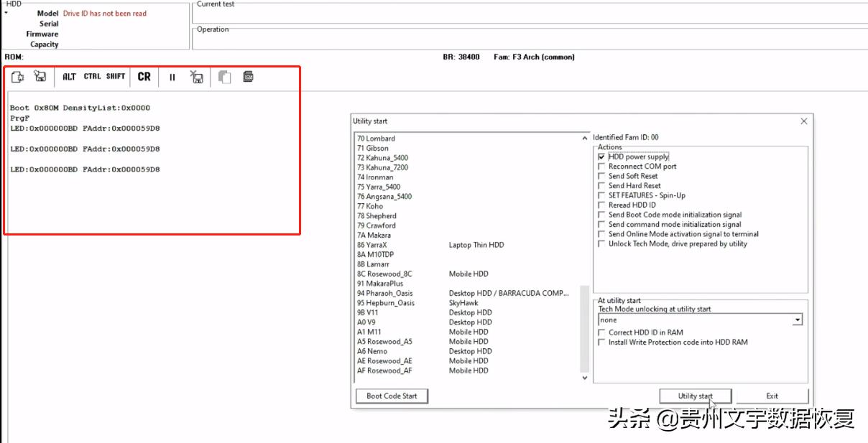Click 'Drive ID has not been read' text
The height and width of the screenshot is (443, 868).
[x=105, y=14]
